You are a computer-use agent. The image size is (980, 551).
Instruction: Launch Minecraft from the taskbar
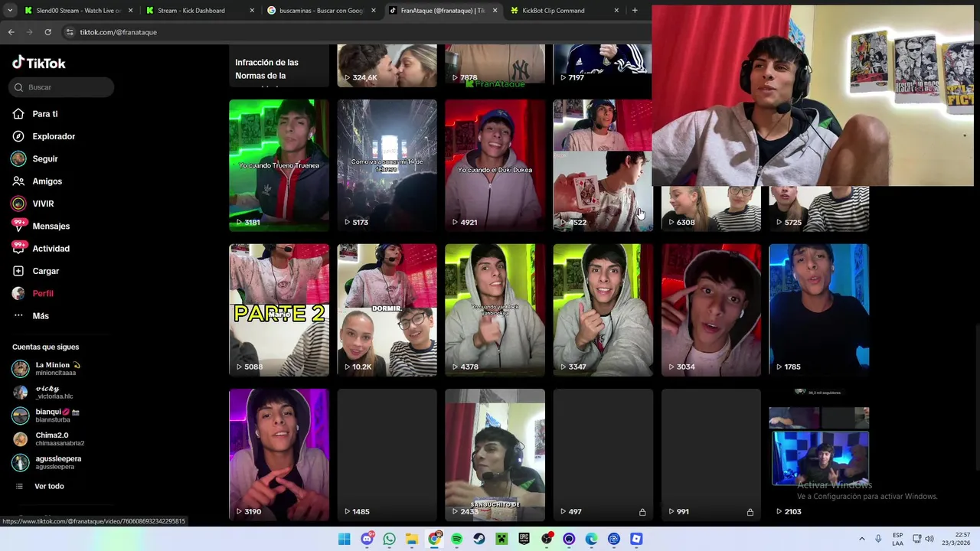click(x=501, y=539)
